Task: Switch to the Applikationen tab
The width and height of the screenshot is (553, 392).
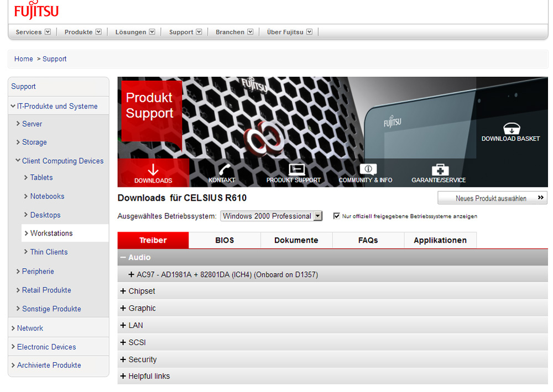Action: coord(440,240)
